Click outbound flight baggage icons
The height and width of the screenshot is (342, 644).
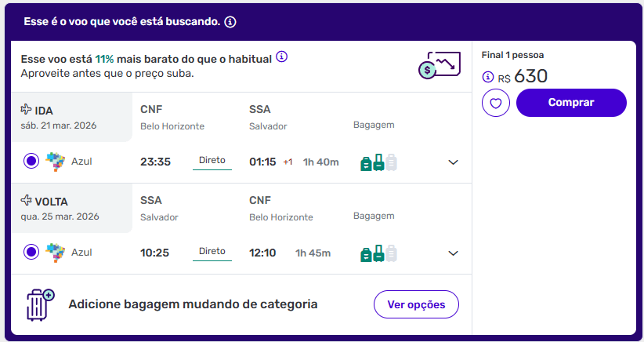coord(378,162)
